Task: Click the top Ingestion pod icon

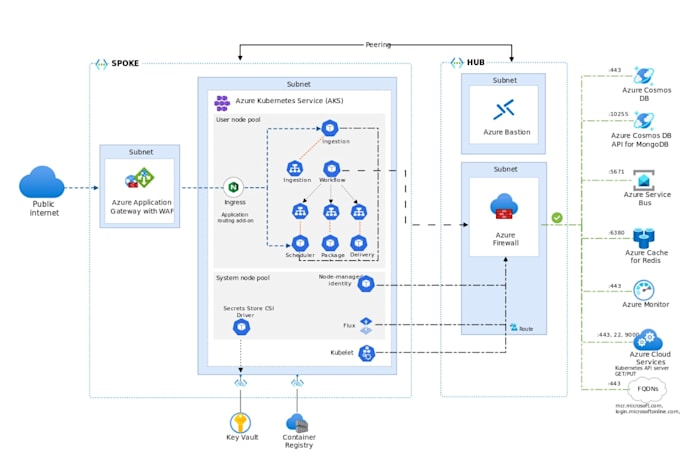Action: point(330,128)
